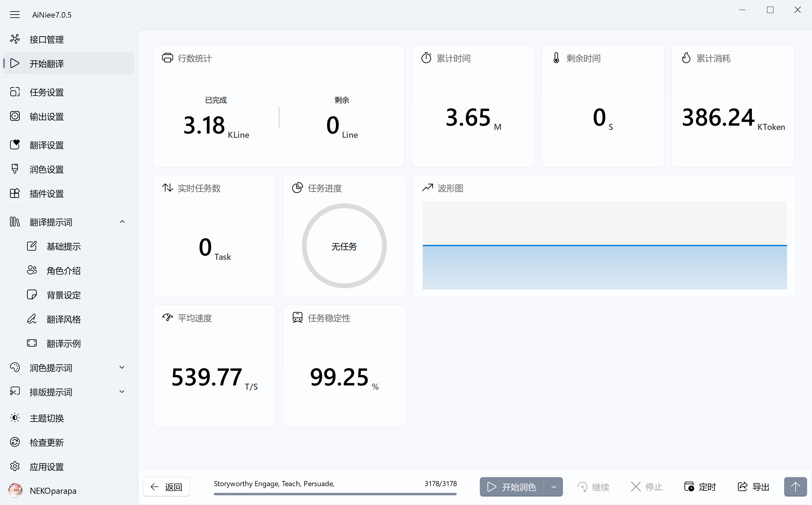
Task: Select 翻译风格 menu item
Action: click(63, 319)
